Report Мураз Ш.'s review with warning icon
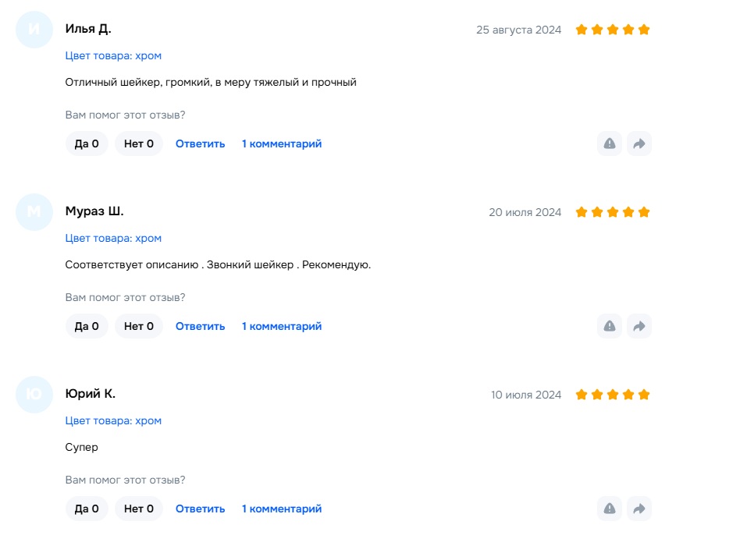 610,326
